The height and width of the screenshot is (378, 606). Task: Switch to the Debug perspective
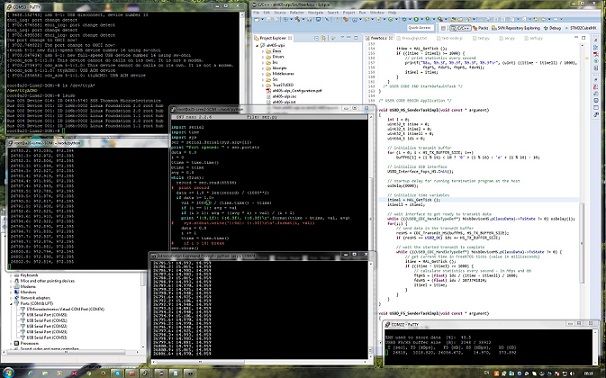(552, 28)
